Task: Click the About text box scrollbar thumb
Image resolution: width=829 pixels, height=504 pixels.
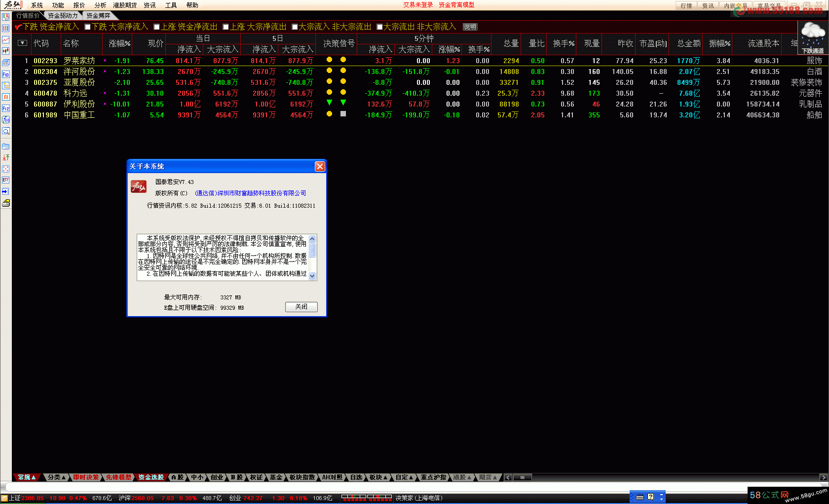Action: point(312,250)
